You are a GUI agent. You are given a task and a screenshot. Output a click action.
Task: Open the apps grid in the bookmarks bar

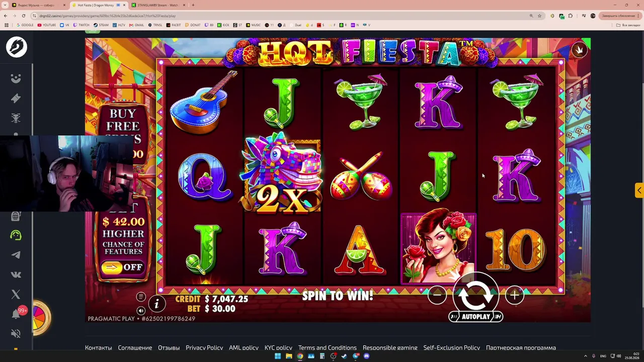[6, 25]
